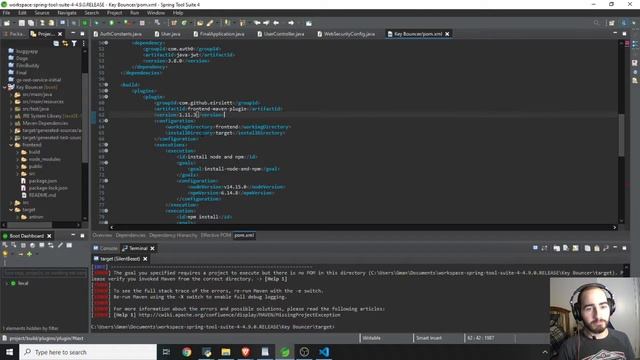Open the filter icon in Project Explorer

(x=74, y=43)
